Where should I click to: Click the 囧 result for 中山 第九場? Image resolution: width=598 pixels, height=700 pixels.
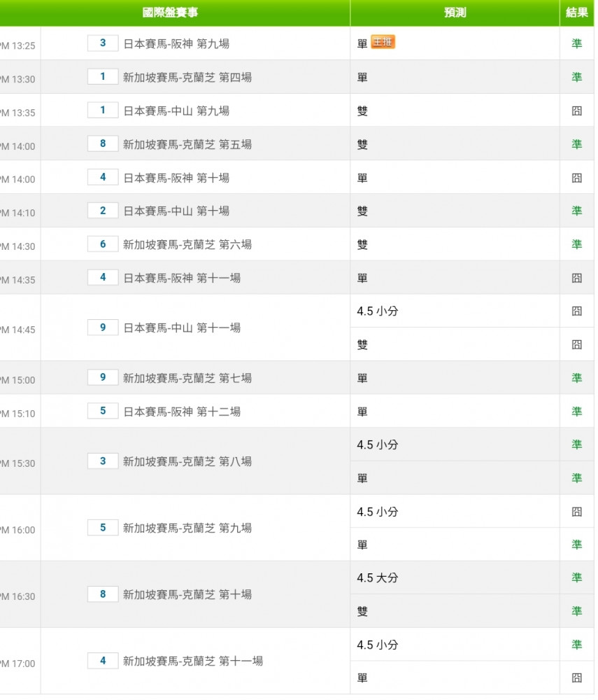click(x=576, y=111)
